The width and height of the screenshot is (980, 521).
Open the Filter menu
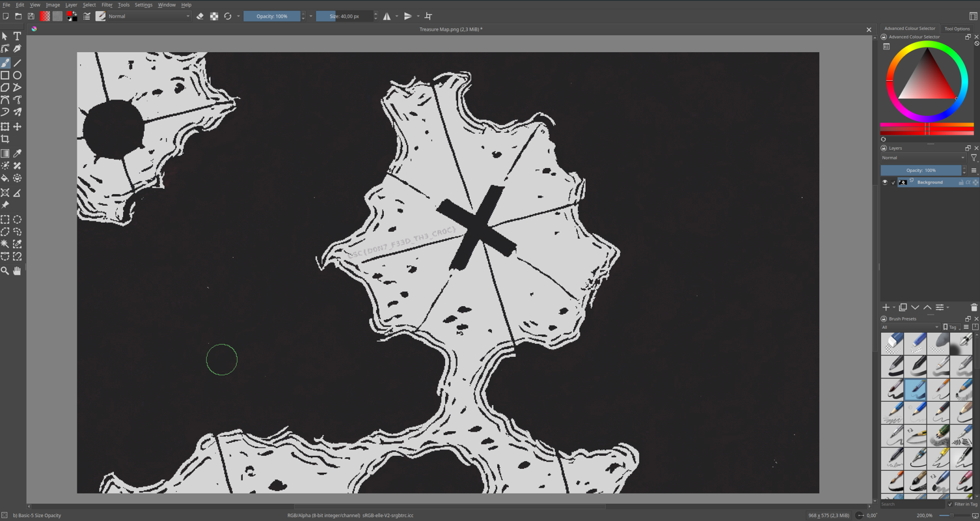[x=107, y=5]
